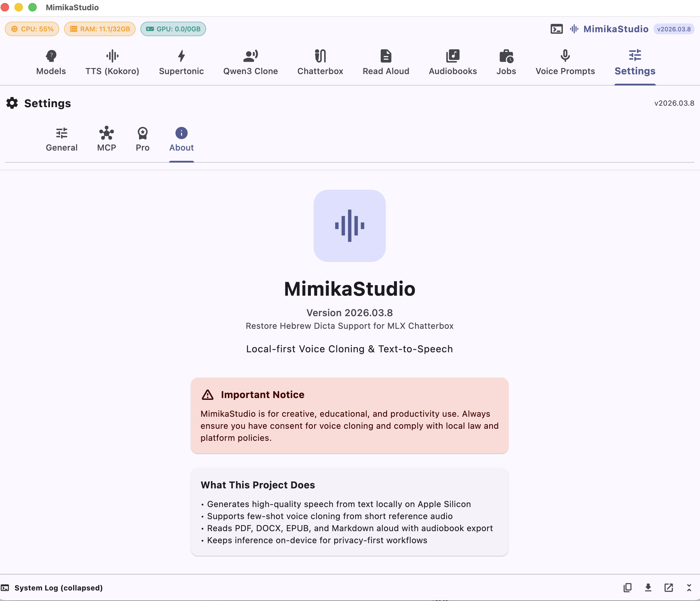The image size is (700, 601).
Task: Open the Audiobooks tab
Action: [453, 63]
